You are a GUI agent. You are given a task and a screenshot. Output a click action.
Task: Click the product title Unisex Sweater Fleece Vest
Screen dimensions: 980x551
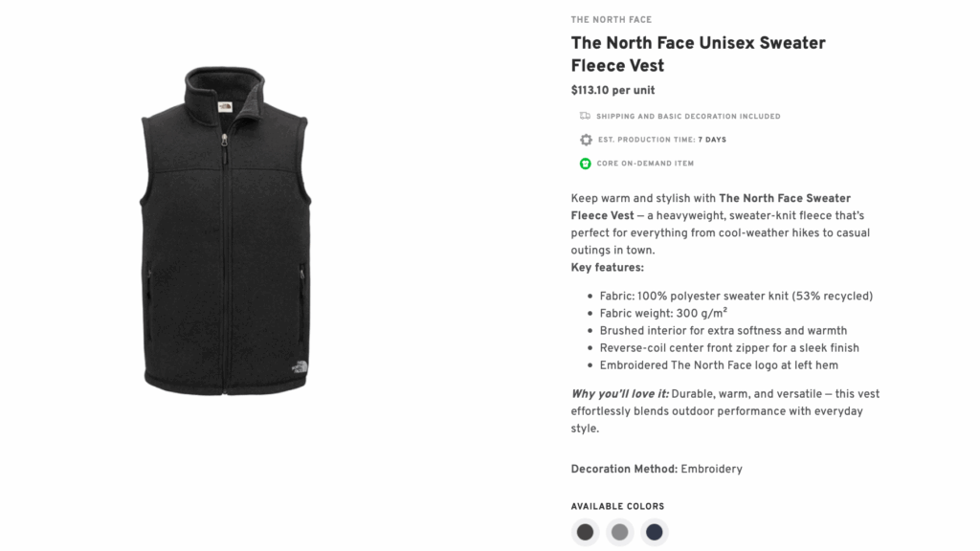point(698,54)
